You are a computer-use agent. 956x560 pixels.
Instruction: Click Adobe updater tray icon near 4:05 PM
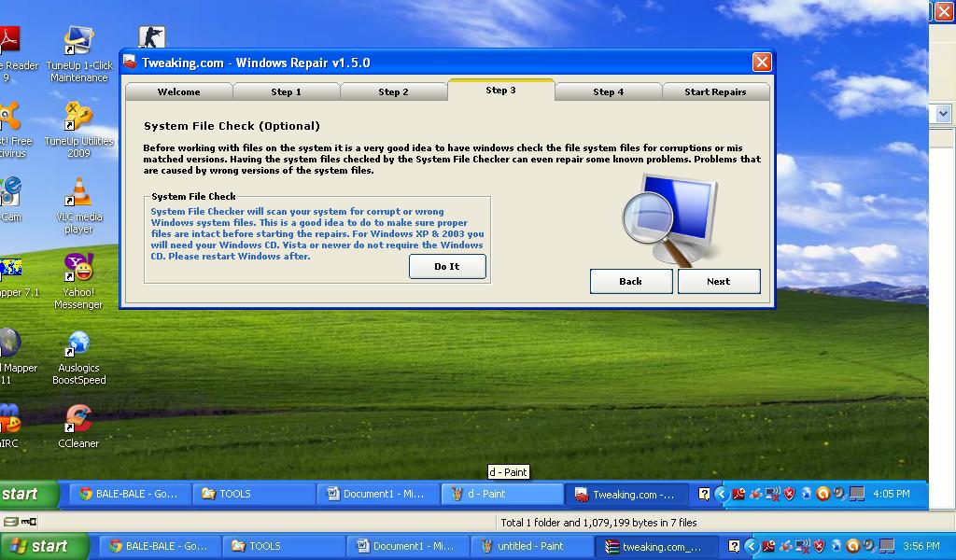click(739, 494)
